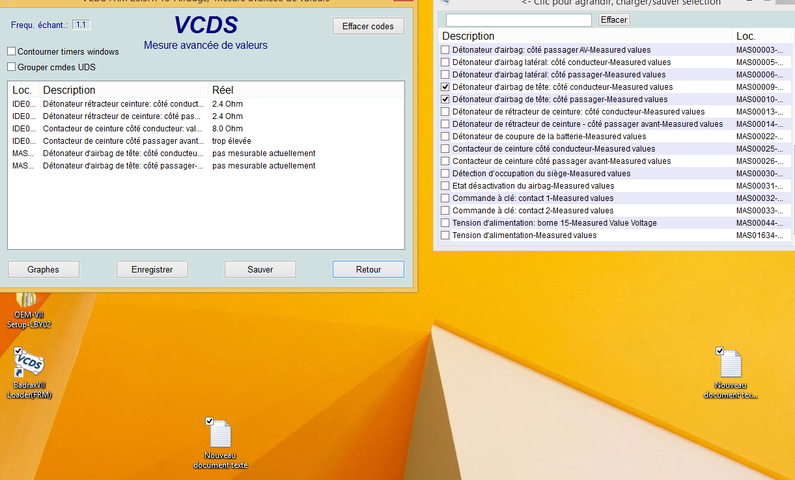Enable 'Grouper cmdes UDS' checkbox
This screenshot has height=480, width=795.
[x=12, y=66]
